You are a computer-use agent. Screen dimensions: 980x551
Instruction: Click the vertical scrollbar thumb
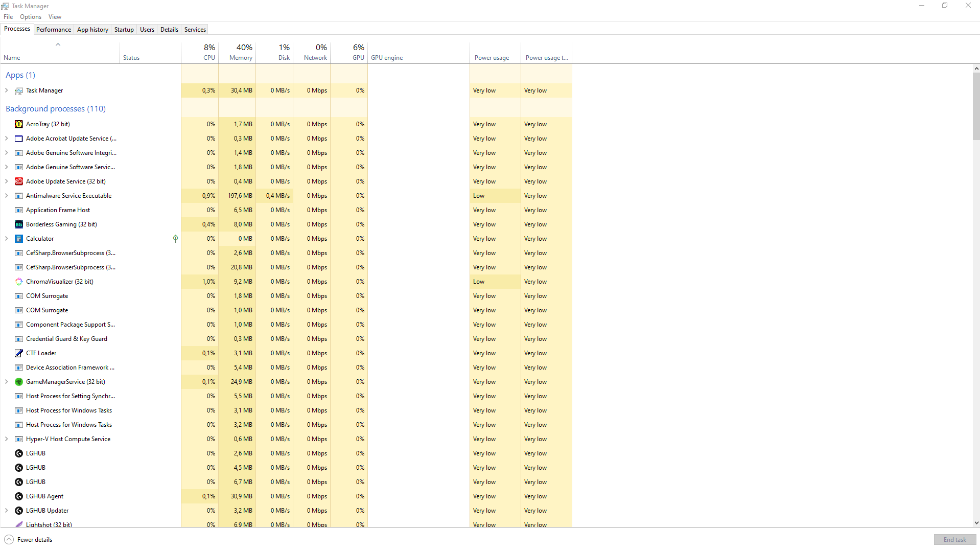click(x=976, y=106)
